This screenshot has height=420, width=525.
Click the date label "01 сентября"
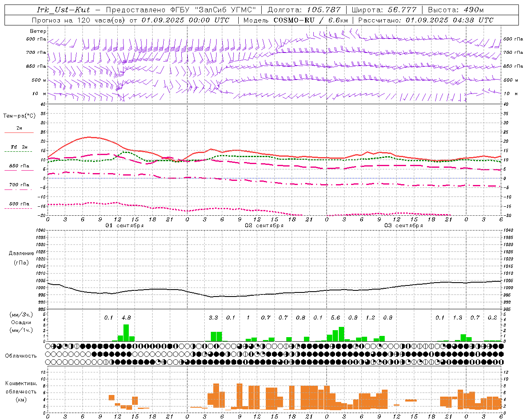(x=125, y=226)
